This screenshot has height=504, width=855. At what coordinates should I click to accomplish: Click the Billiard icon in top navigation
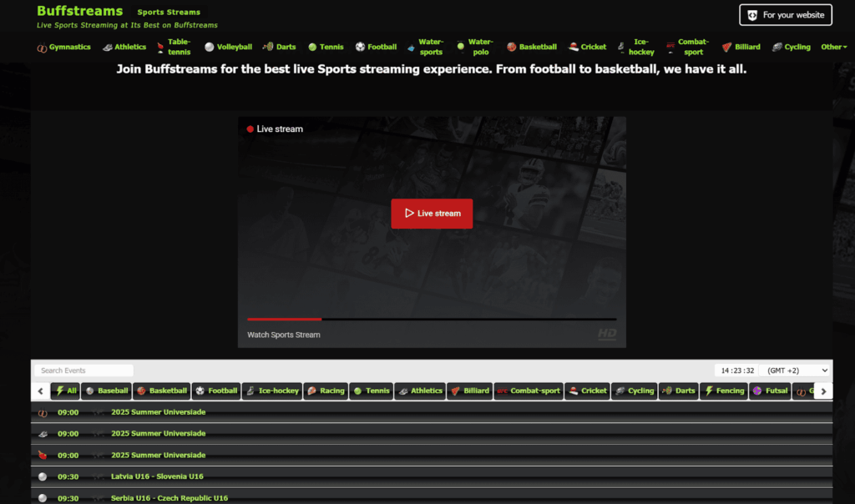point(726,48)
